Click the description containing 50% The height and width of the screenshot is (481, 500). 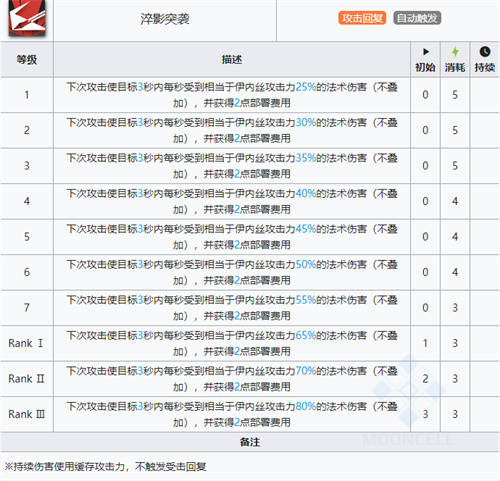(x=232, y=272)
